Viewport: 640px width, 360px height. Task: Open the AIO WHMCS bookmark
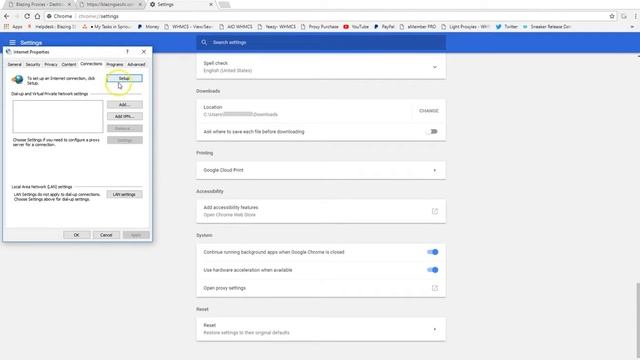[236, 27]
